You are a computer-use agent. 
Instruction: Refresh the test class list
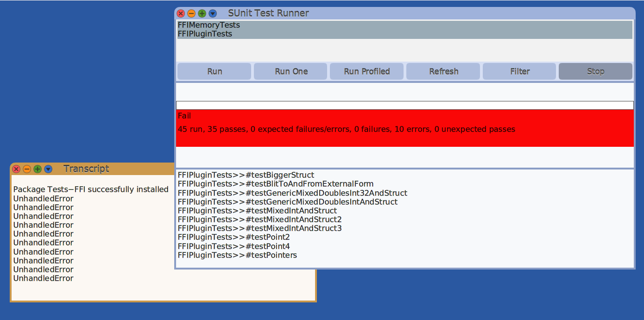tap(443, 71)
